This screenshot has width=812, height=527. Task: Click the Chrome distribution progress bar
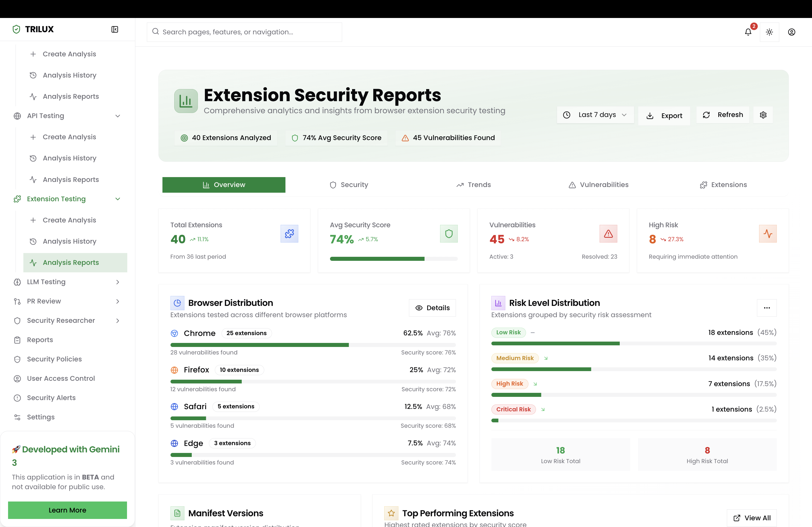click(313, 345)
